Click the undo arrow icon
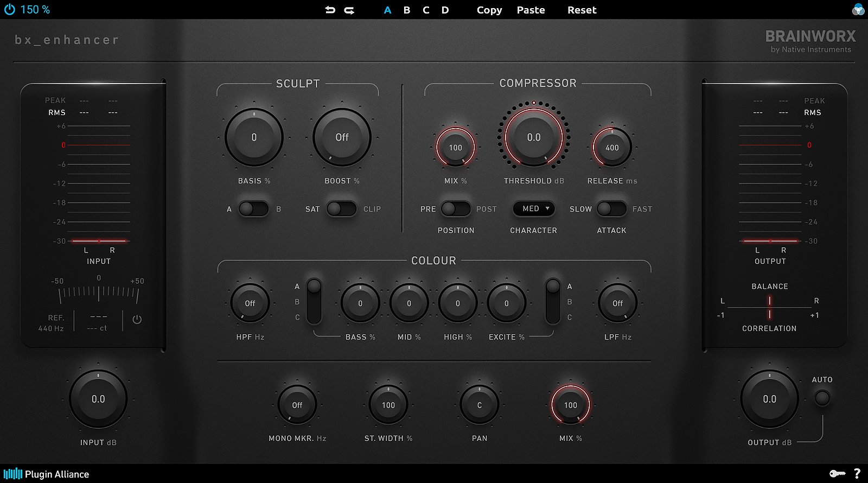This screenshot has height=483, width=868. (x=330, y=10)
